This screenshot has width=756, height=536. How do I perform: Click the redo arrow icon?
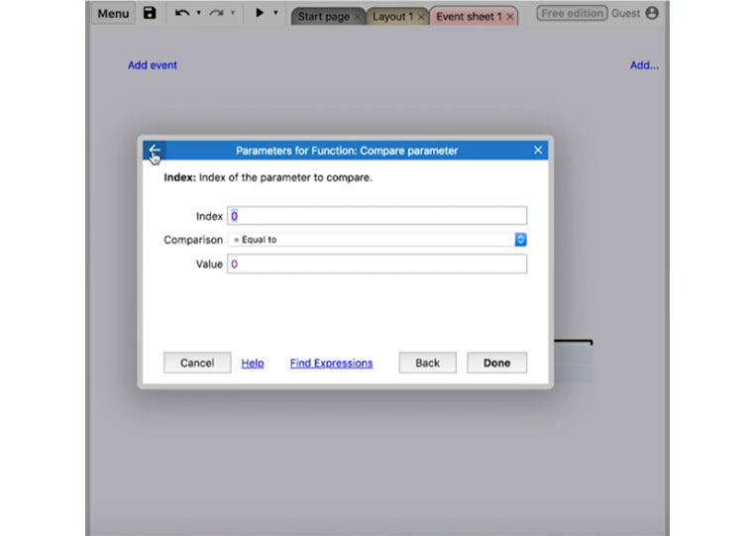pos(216,13)
